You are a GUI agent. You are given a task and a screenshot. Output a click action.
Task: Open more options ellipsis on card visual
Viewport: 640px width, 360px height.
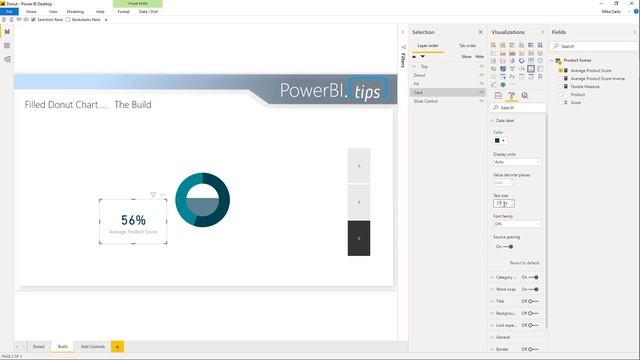coord(162,195)
